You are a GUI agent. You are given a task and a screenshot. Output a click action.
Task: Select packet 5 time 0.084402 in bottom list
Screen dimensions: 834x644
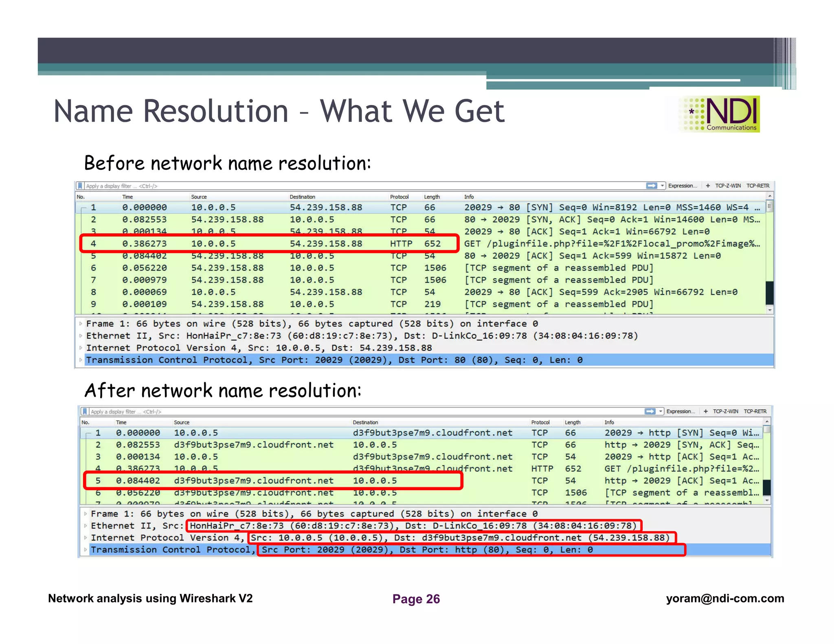point(421,481)
